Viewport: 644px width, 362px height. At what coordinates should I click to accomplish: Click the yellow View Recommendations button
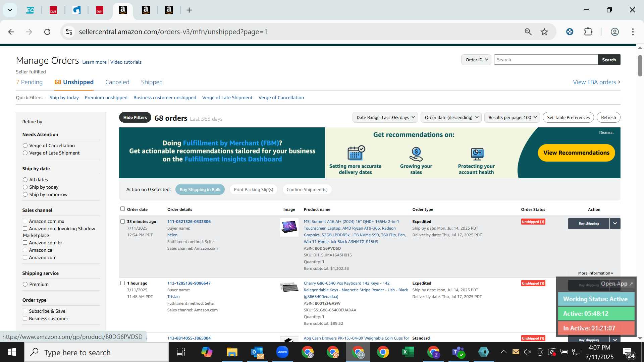tap(576, 153)
